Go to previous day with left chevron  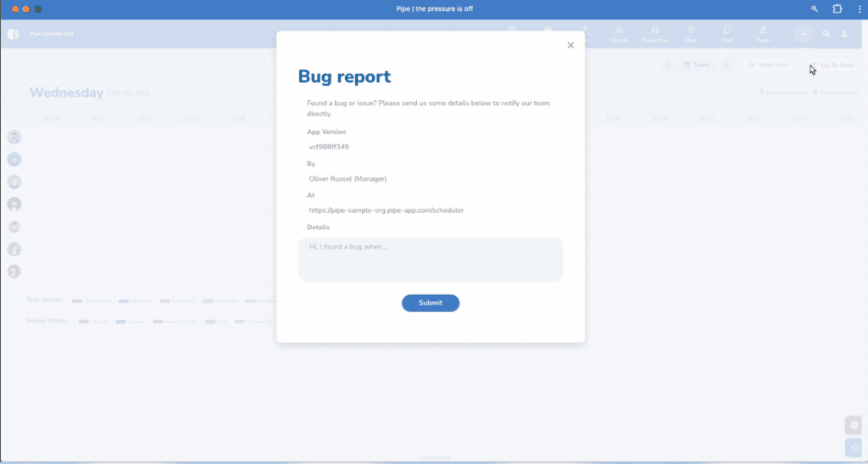tap(667, 64)
